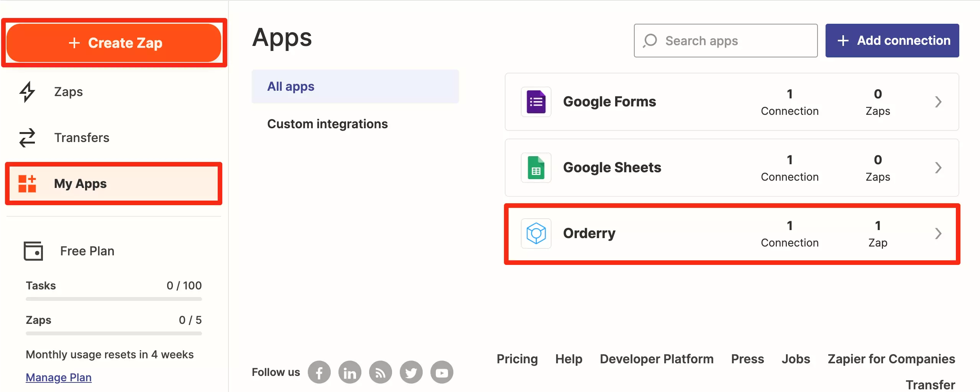Screen dimensions: 980x392
Task: Click the Orderry app icon
Action: (536, 234)
